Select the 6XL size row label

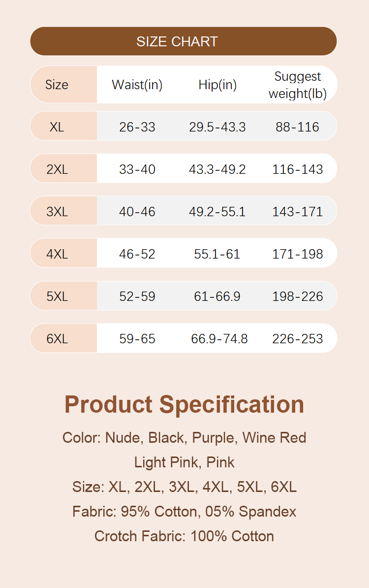point(57,339)
